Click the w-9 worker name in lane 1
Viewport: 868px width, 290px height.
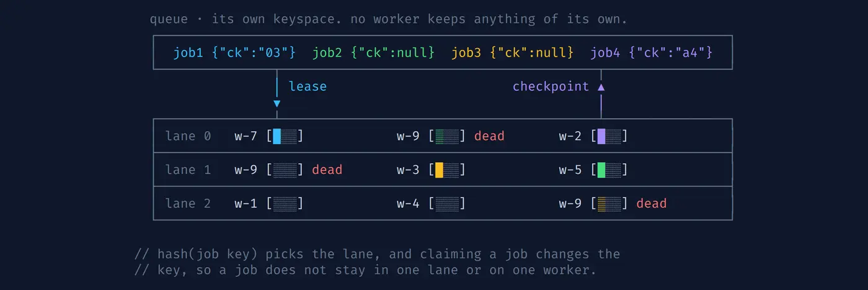(x=246, y=170)
